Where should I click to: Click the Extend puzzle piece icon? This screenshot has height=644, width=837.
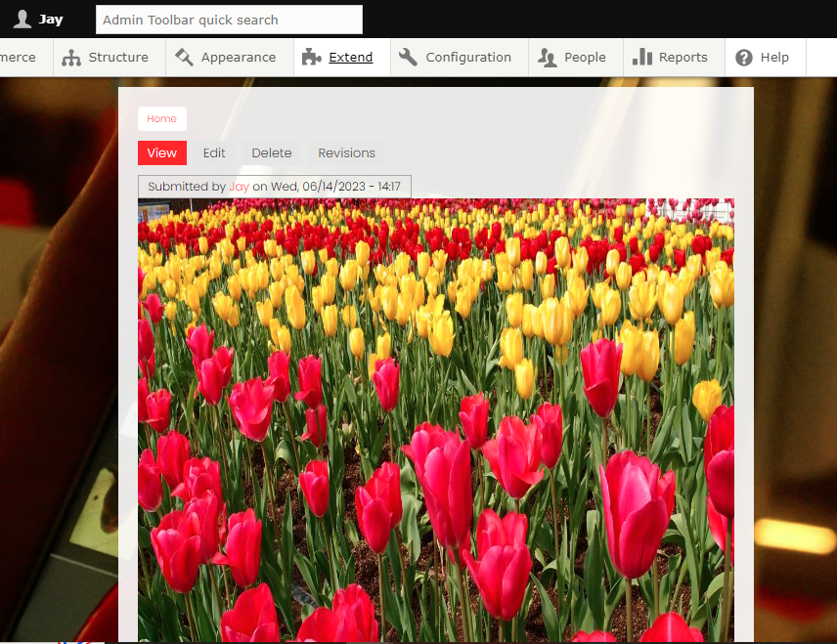[x=312, y=57]
